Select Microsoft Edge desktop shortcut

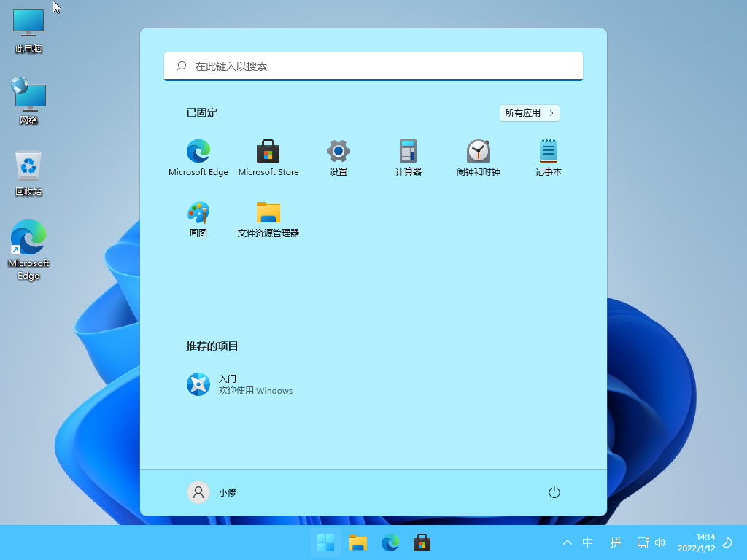pyautogui.click(x=28, y=250)
